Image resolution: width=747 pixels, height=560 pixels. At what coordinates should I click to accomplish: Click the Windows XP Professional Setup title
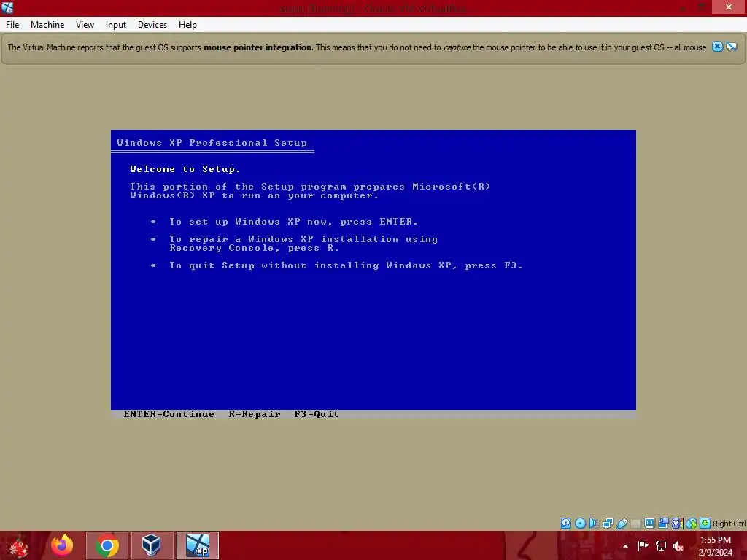(x=212, y=143)
